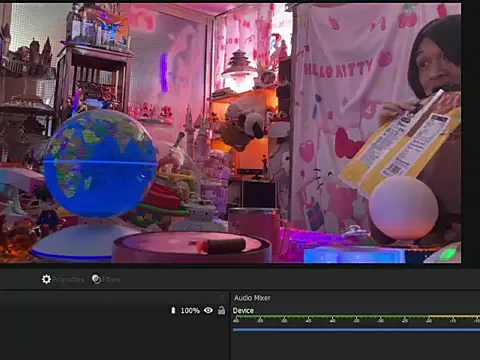Select the Audio Mixer panel title
The image size is (480, 360).
coord(252,298)
